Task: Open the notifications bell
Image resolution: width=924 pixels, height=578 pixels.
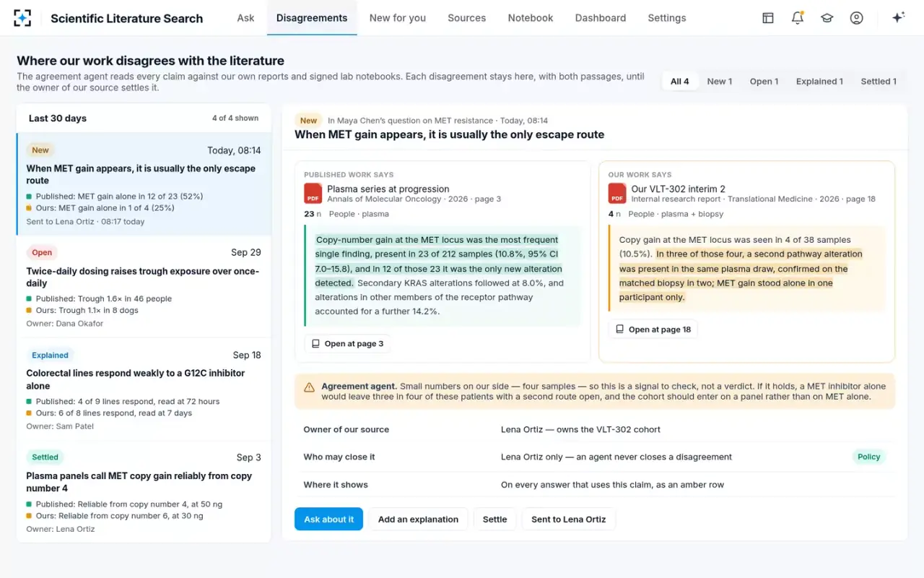Action: (x=798, y=18)
